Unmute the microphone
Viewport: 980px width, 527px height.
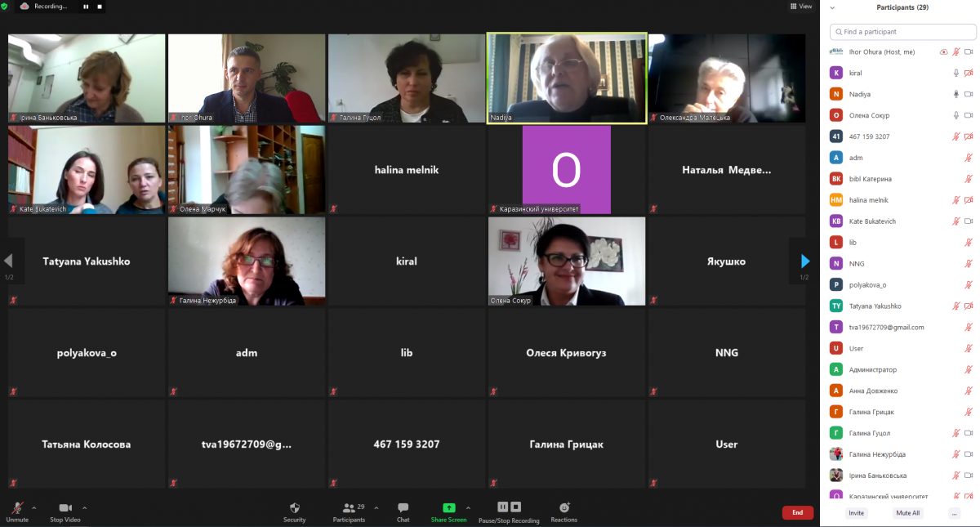click(x=17, y=508)
